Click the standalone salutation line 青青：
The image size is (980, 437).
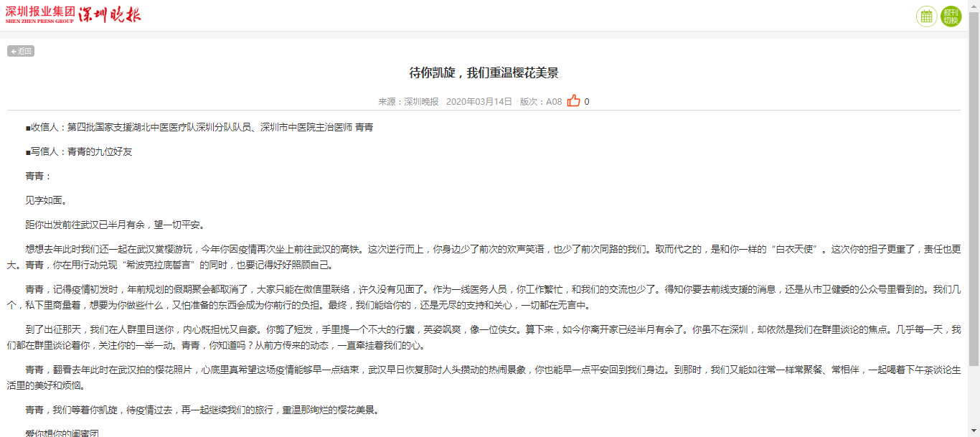[x=39, y=176]
